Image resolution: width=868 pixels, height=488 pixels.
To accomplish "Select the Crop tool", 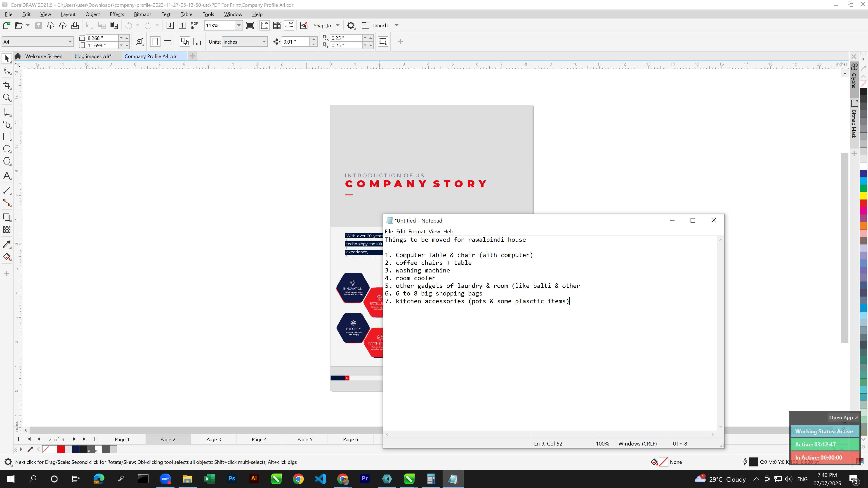I will [x=7, y=85].
